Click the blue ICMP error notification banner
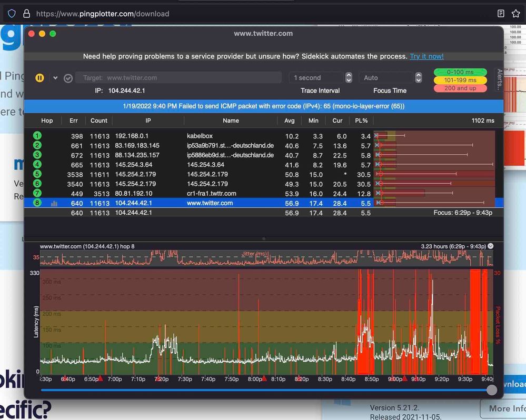 [263, 106]
